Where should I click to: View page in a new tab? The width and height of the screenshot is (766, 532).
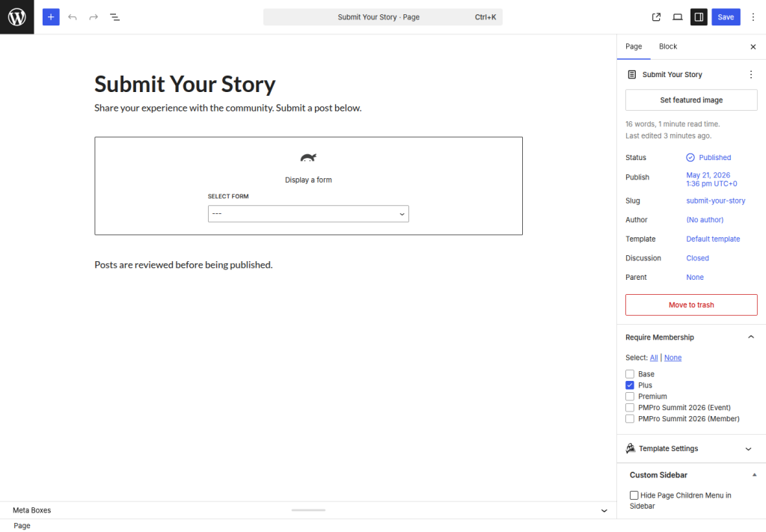(x=656, y=17)
